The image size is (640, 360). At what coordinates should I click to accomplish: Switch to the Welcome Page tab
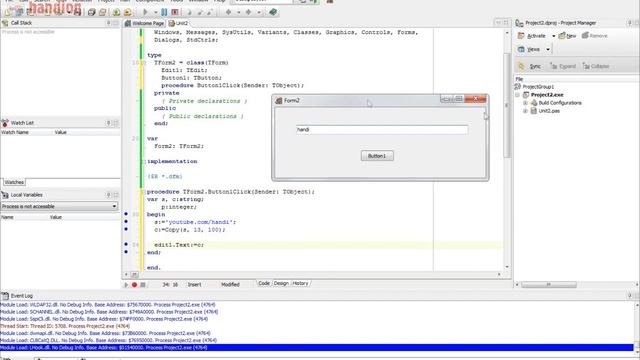click(x=144, y=23)
